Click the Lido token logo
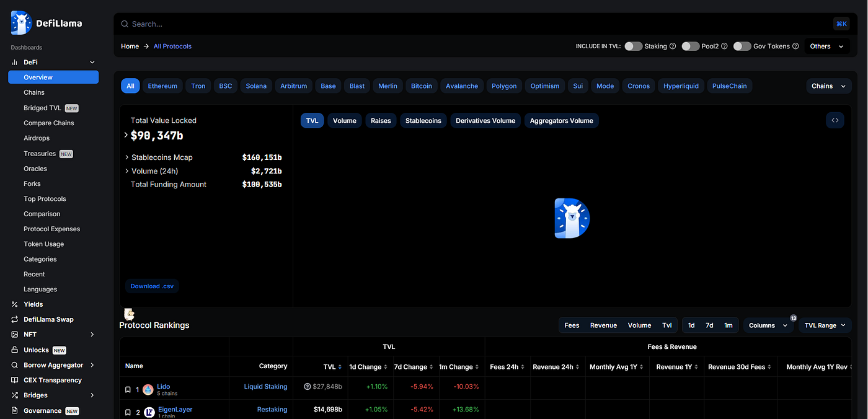The width and height of the screenshot is (868, 419). tap(148, 390)
